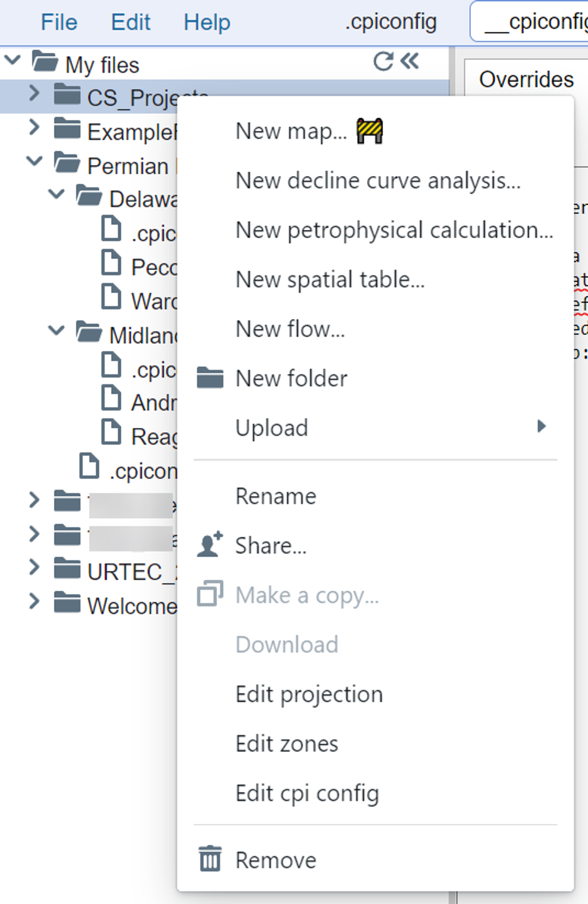Viewport: 588px width, 904px height.
Task: Open the File menu
Action: [x=59, y=22]
